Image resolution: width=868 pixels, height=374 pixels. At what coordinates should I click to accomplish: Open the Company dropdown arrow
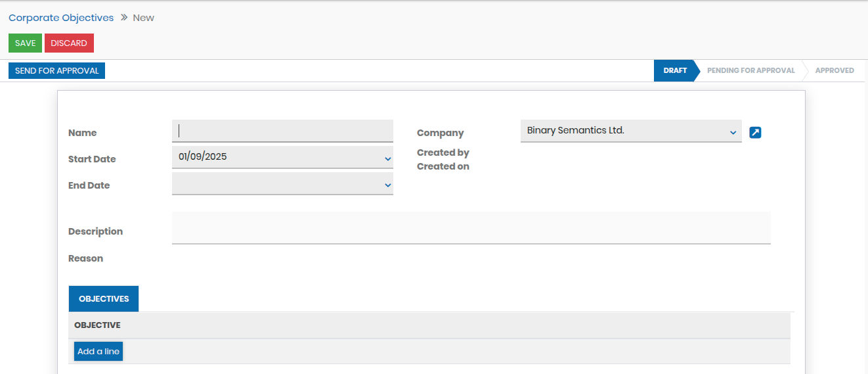click(x=733, y=133)
